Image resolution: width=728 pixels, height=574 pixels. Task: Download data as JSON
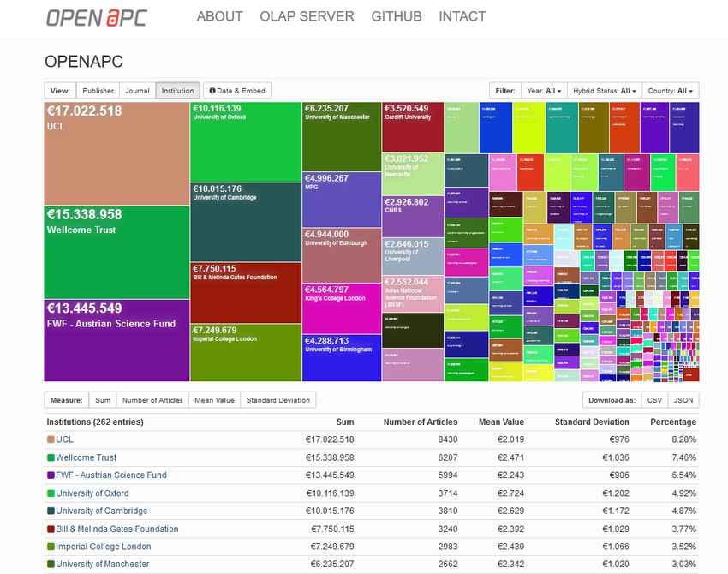[x=683, y=400]
